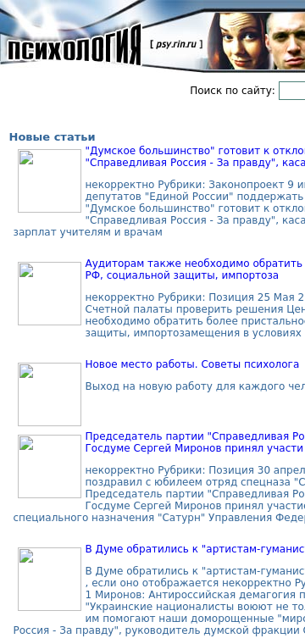Open В Думе обратились к артистам-гуманистам link

tap(195, 549)
